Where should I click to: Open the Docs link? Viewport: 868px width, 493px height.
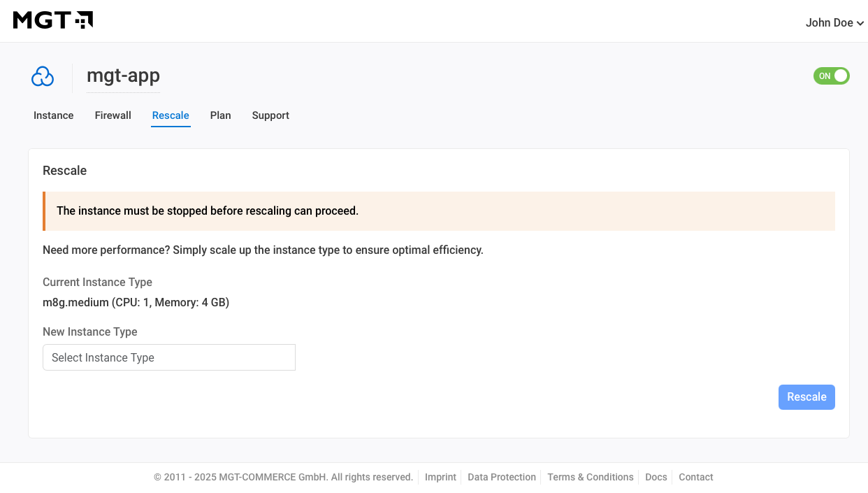tap(656, 477)
